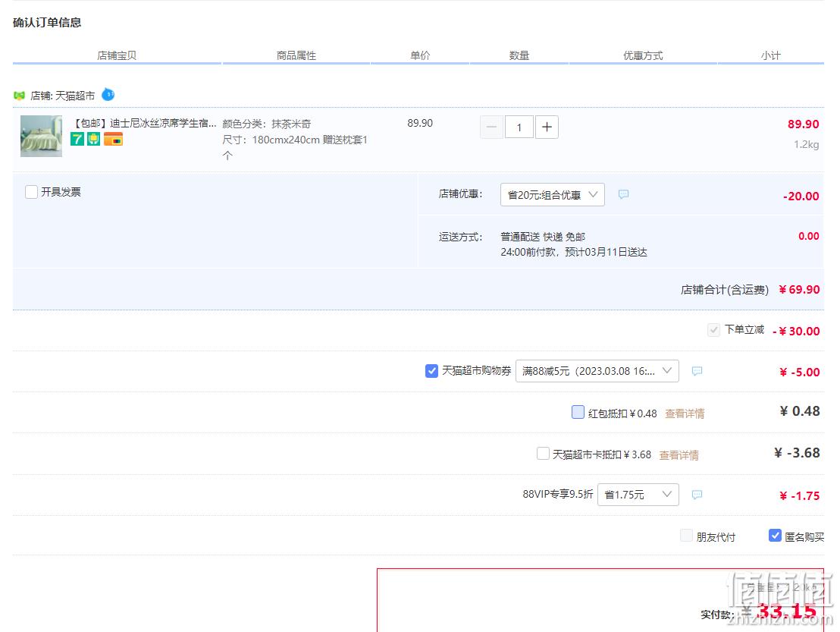
Task: Click the ¥-5.00 coupon amount
Action: pyautogui.click(x=799, y=373)
